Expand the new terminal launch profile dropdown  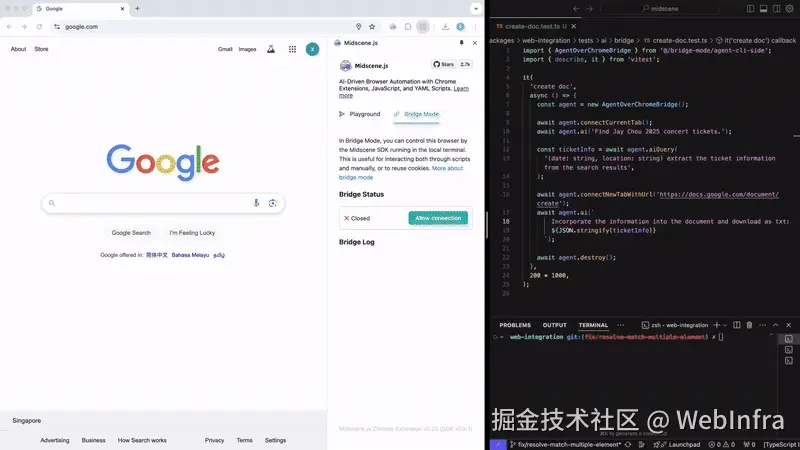[724, 325]
